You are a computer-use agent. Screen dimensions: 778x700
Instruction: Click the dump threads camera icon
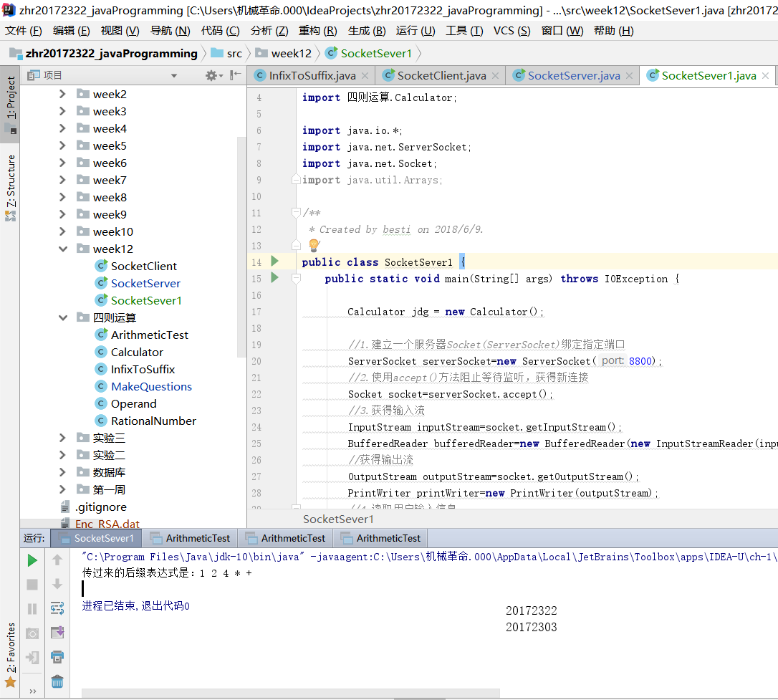tap(32, 633)
